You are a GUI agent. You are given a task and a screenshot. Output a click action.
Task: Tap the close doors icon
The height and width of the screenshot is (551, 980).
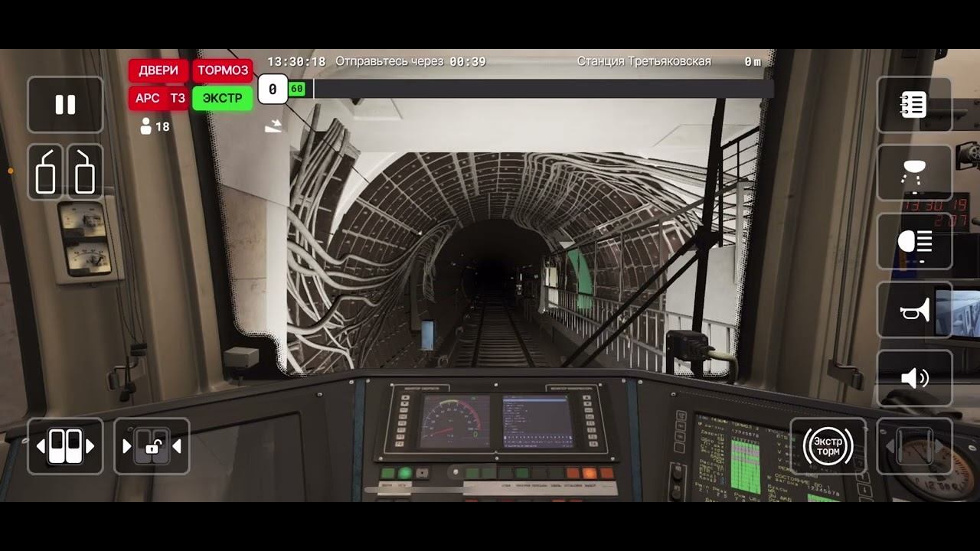pyautogui.click(x=65, y=446)
